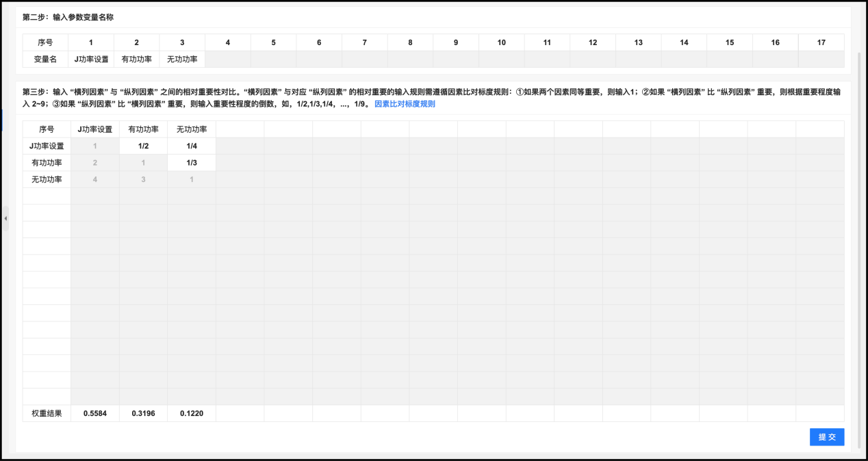Edit the variable name field containing 有功功率
The image size is (868, 461).
[136, 60]
